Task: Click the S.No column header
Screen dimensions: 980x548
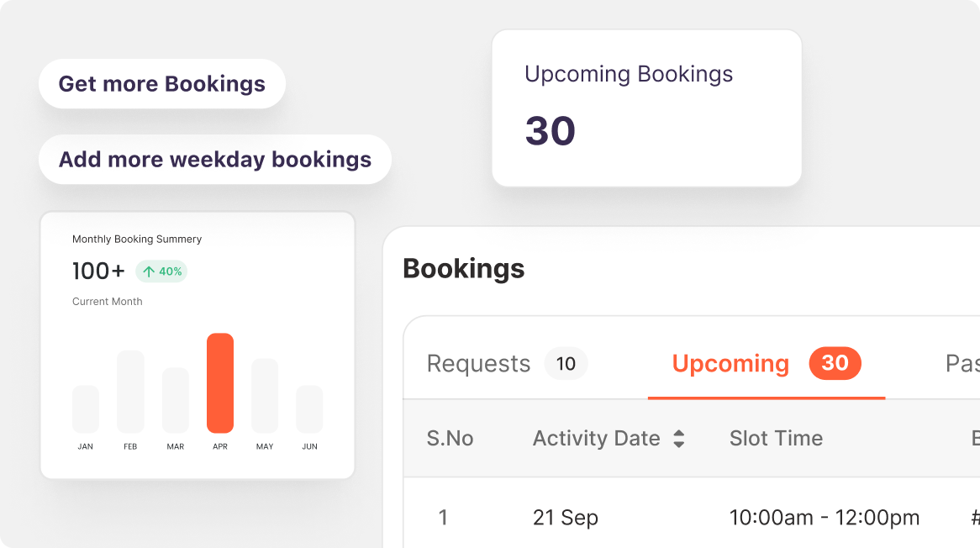Action: pos(450,439)
